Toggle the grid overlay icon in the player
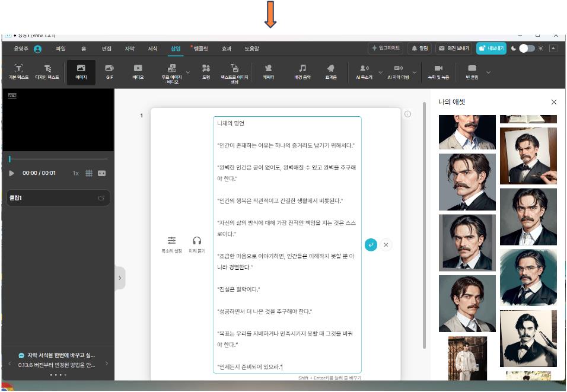 (88, 173)
